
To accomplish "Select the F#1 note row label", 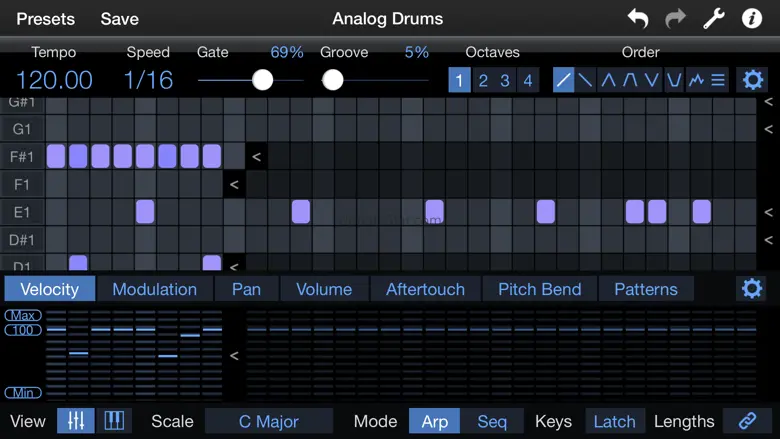I will (x=22, y=157).
